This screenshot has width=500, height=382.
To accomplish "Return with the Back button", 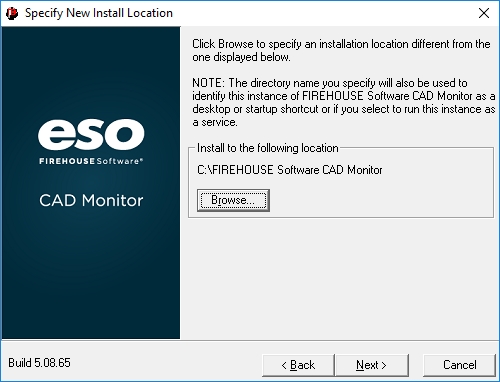I will point(298,365).
